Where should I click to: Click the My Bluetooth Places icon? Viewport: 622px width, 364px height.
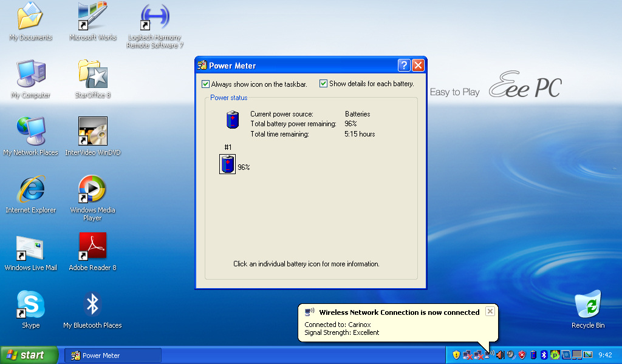[92, 305]
